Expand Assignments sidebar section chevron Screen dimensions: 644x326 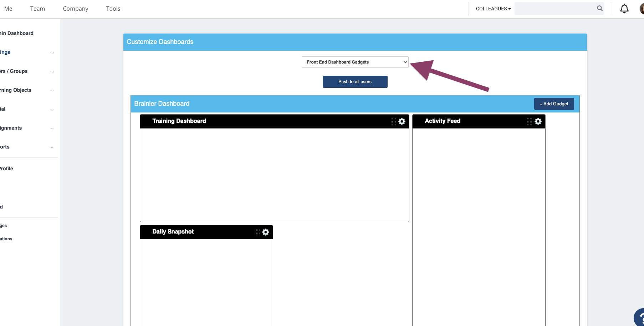(52, 129)
